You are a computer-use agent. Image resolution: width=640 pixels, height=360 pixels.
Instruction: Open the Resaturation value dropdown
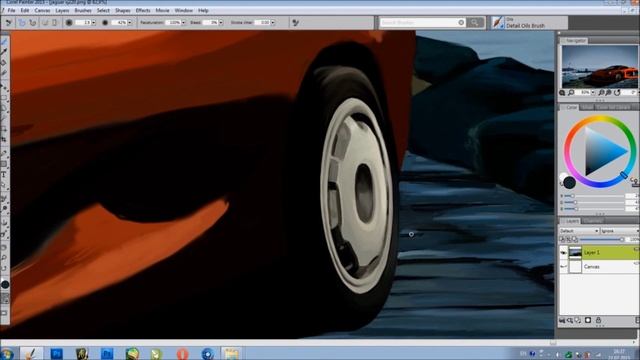(183, 22)
